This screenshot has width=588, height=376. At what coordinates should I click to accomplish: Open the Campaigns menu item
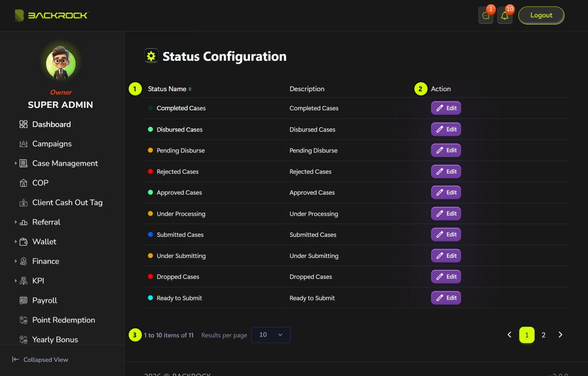pos(52,144)
